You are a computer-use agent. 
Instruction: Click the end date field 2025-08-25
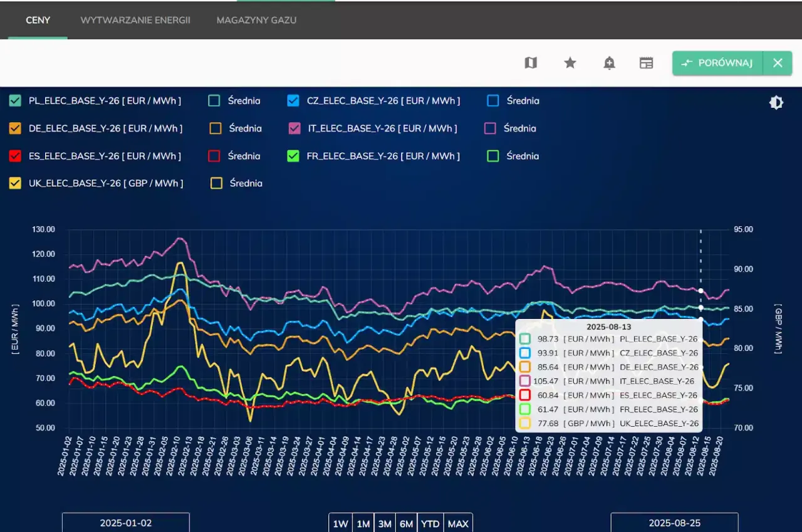coord(674,523)
